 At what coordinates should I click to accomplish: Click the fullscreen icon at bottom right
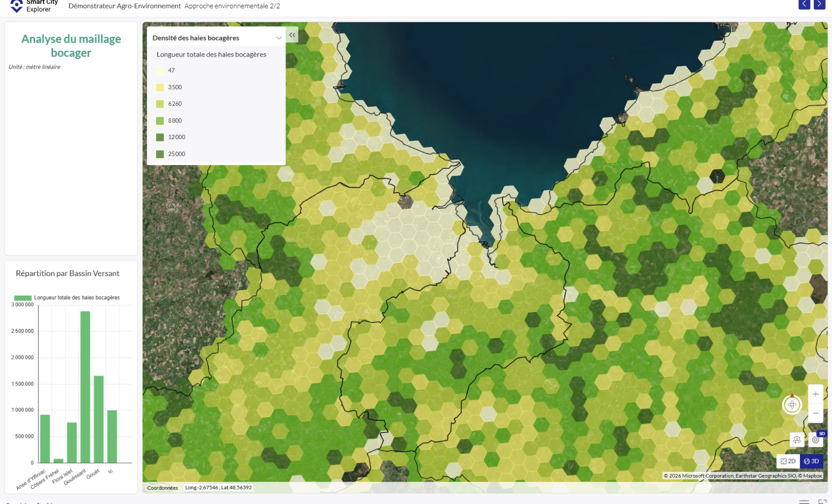(x=822, y=501)
